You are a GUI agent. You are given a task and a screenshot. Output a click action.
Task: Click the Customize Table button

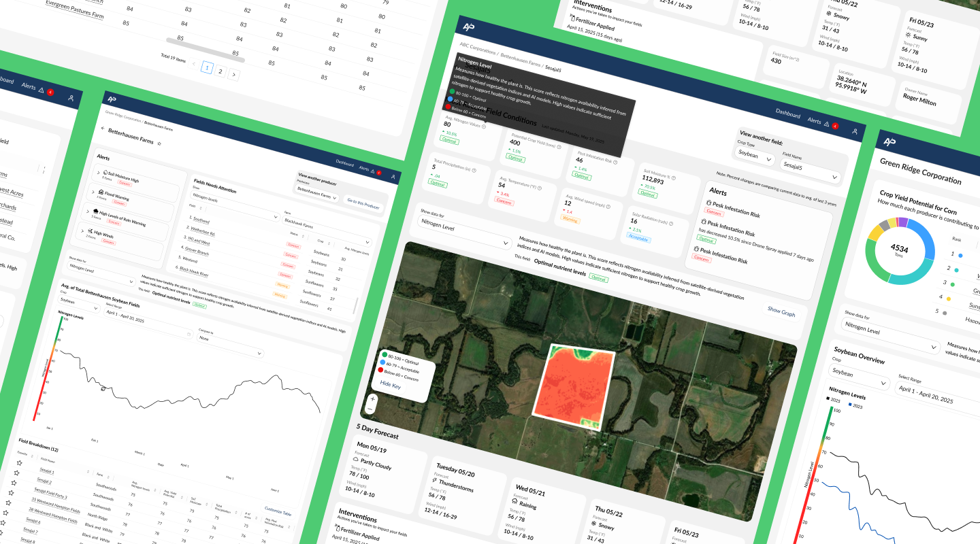[x=277, y=510]
